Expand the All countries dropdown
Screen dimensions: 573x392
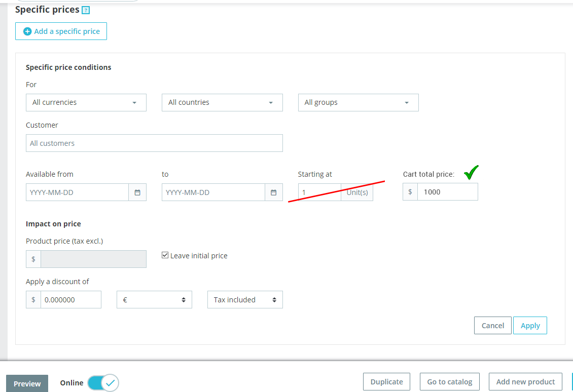[222, 103]
